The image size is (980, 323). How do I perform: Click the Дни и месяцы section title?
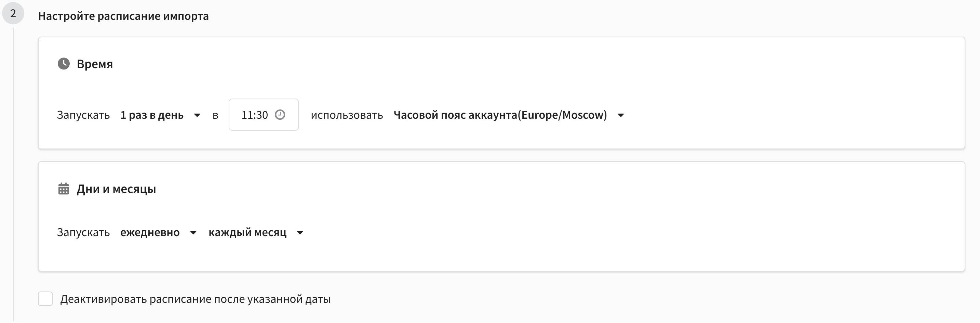click(x=117, y=189)
